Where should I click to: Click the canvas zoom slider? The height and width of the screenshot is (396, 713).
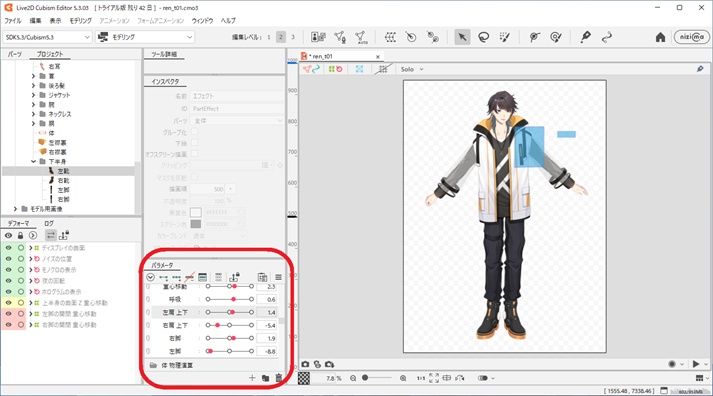377,378
